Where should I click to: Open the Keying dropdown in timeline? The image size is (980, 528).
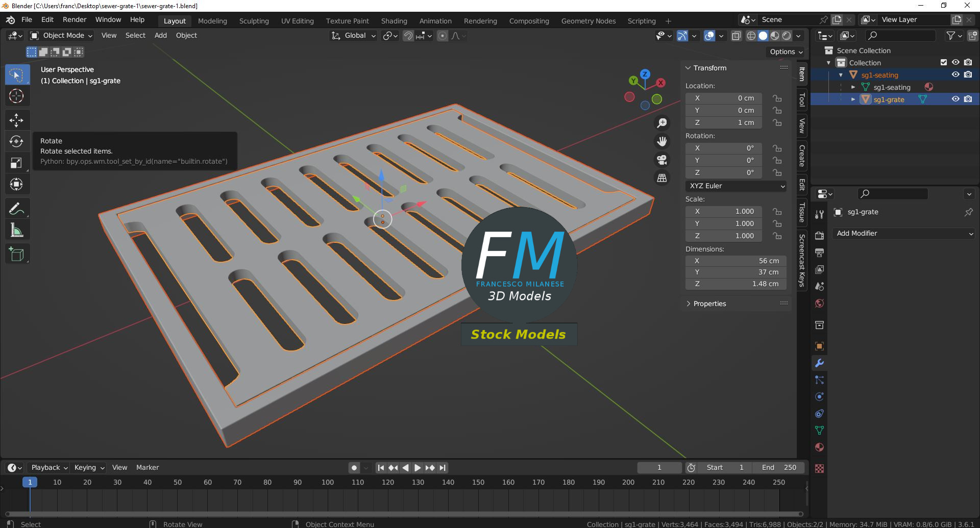coord(89,468)
